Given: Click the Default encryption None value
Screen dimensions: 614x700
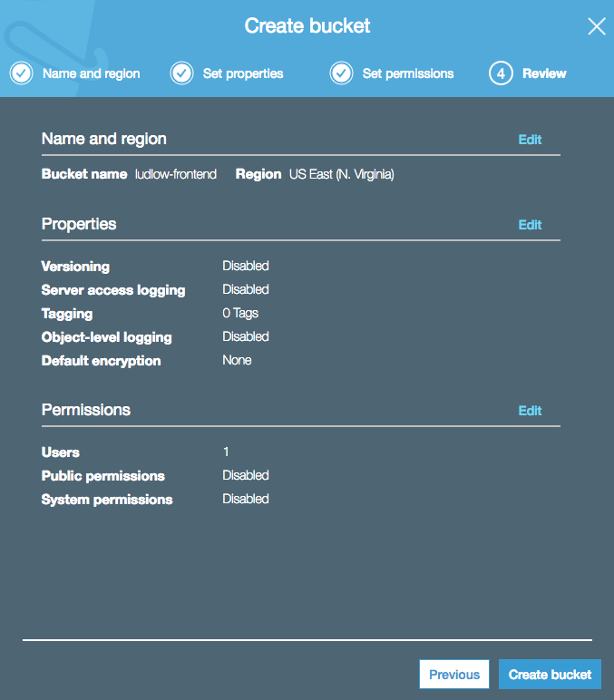Looking at the screenshot, I should (x=237, y=360).
